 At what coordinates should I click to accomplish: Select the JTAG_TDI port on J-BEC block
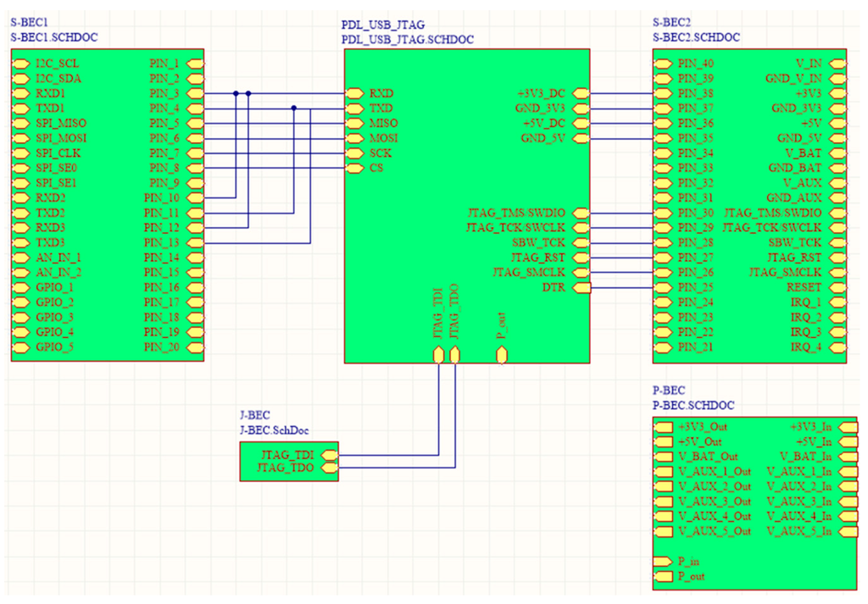click(x=329, y=453)
